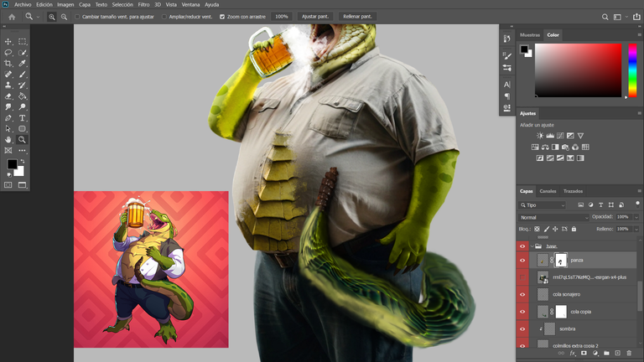644x362 pixels.
Task: Open the Filtro menu
Action: pyautogui.click(x=143, y=4)
